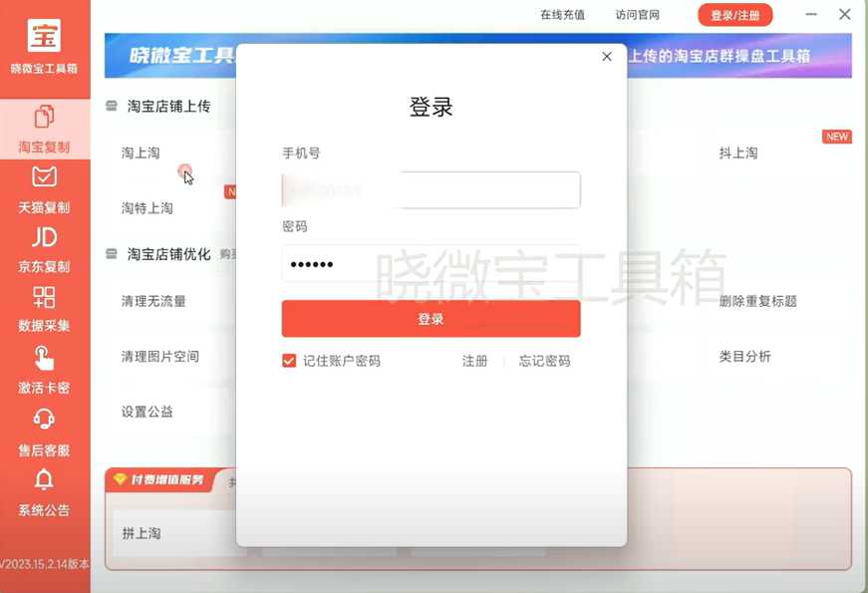Select the 淘特上淘 tool

click(x=147, y=208)
